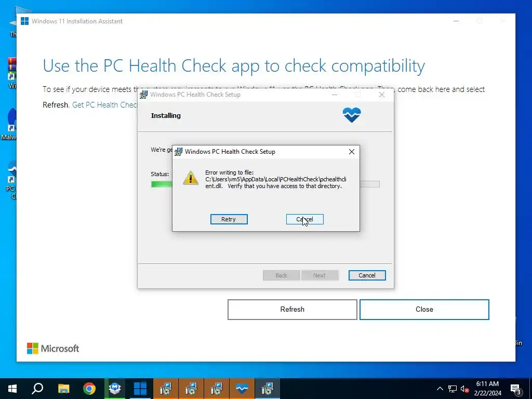The image size is (532, 399).
Task: Open the muted volume tray icon
Action: (465, 389)
